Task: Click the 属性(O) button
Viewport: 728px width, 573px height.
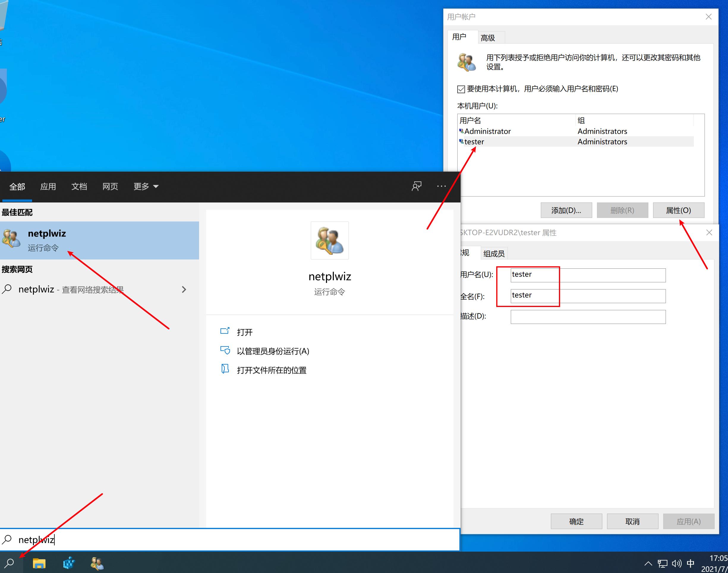Action: point(678,210)
